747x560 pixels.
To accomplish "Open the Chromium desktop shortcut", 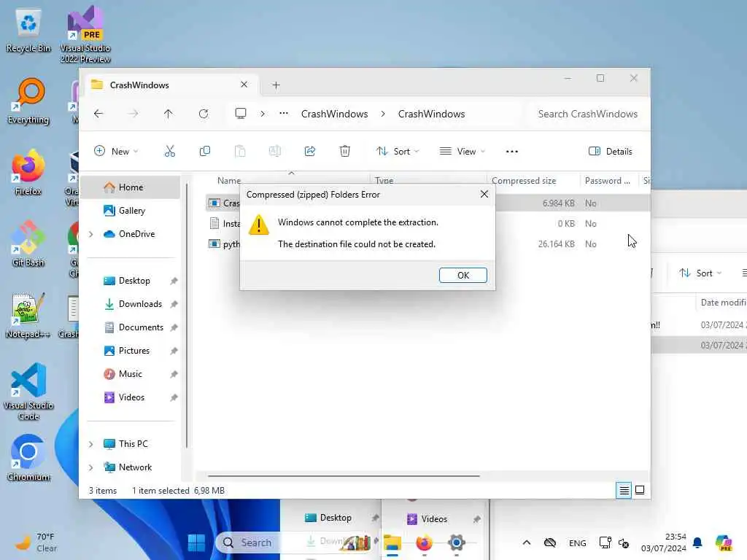I will click(28, 458).
